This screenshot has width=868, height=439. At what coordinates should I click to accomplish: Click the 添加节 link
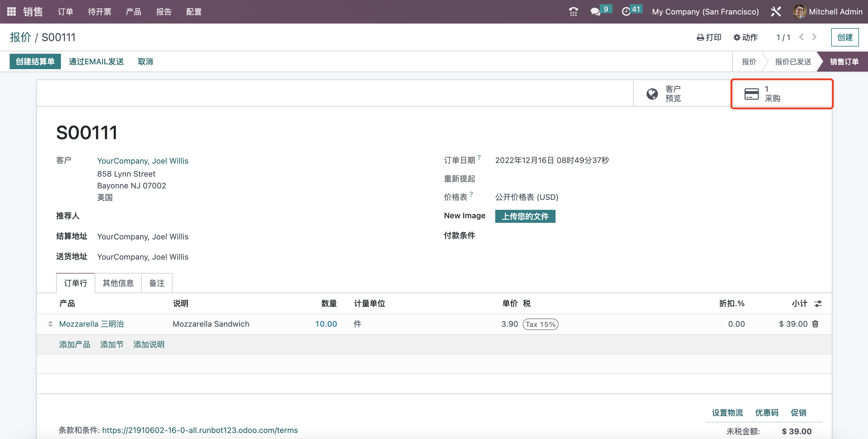click(x=112, y=344)
